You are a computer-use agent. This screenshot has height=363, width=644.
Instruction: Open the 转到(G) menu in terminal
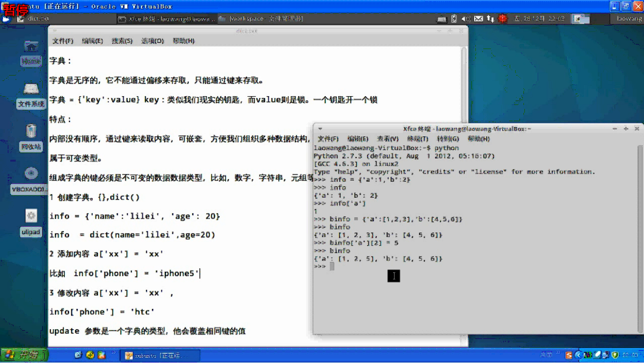point(448,139)
